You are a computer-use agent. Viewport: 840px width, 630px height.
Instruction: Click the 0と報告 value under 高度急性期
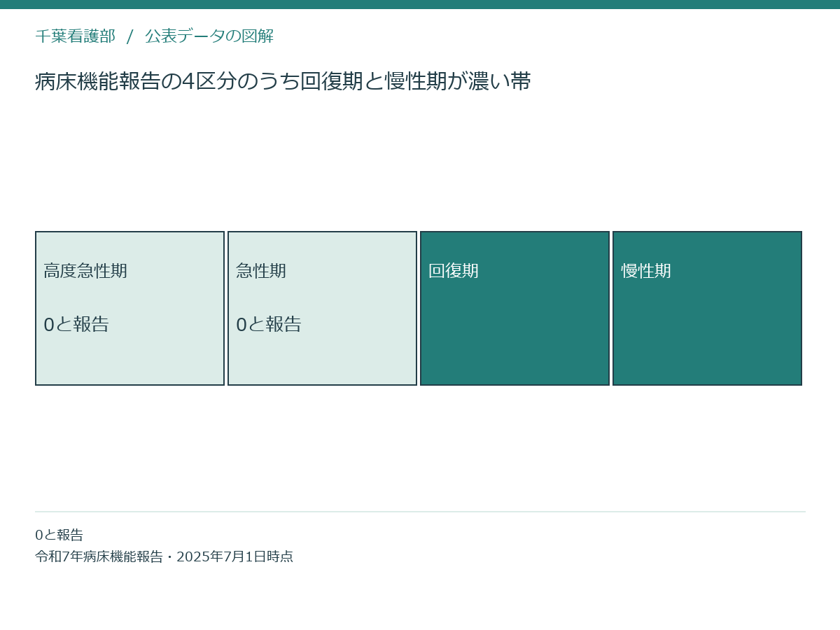[x=76, y=324]
